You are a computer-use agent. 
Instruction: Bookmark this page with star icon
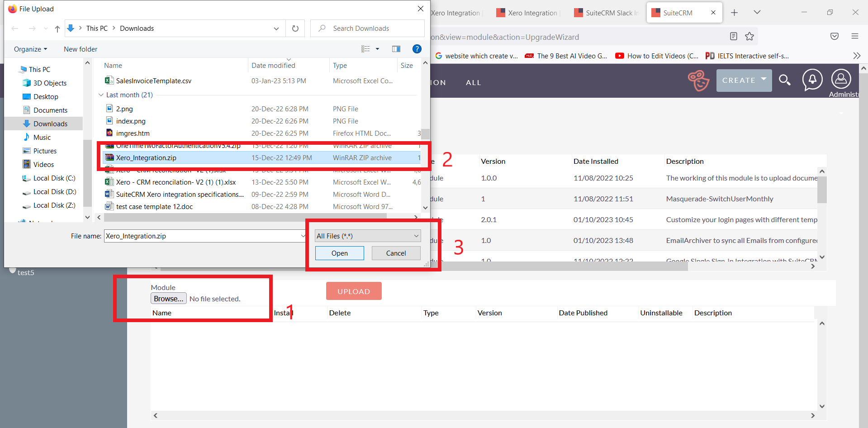click(749, 36)
